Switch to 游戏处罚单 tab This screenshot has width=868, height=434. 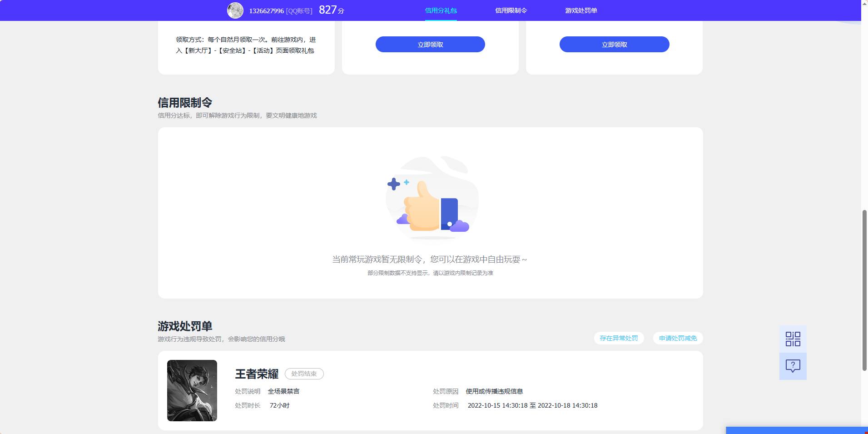click(x=581, y=10)
